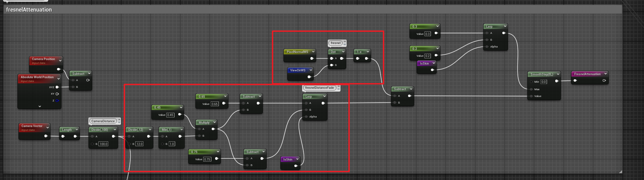Screen dimensions: 644x180
Task: Toggle pin on the CameraDistance comment bubble
Action: (119, 120)
